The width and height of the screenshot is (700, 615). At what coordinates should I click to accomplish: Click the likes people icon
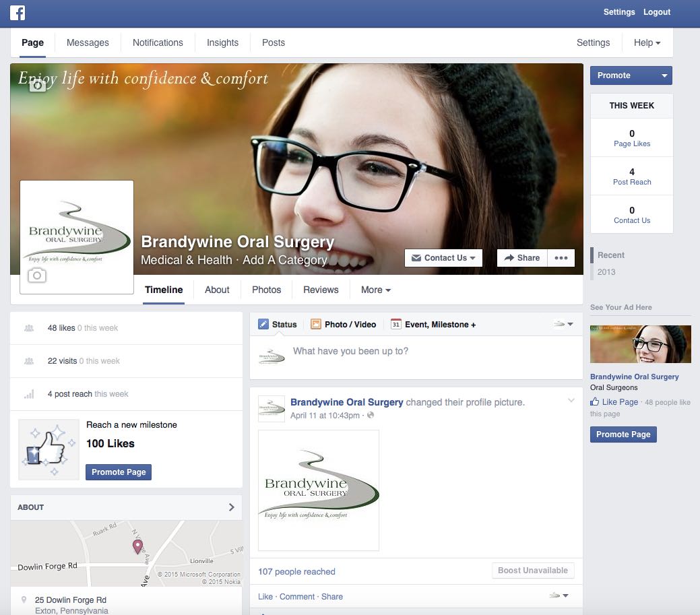(x=29, y=328)
